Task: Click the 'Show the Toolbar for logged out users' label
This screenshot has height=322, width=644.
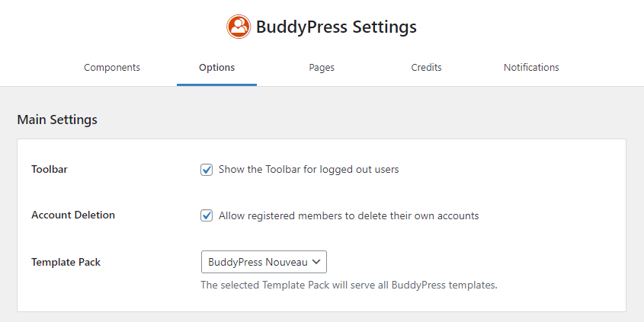Action: [x=309, y=170]
